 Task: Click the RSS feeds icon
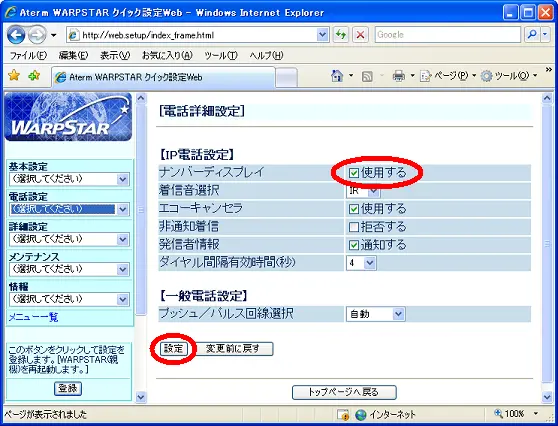pos(367,76)
